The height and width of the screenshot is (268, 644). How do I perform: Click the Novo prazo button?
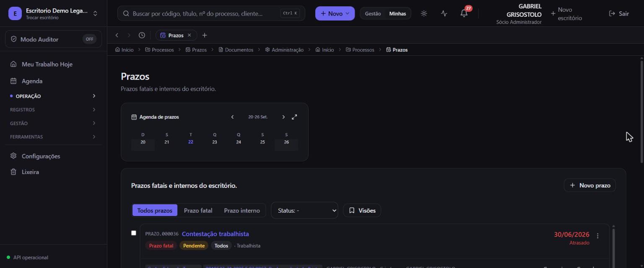pyautogui.click(x=590, y=185)
